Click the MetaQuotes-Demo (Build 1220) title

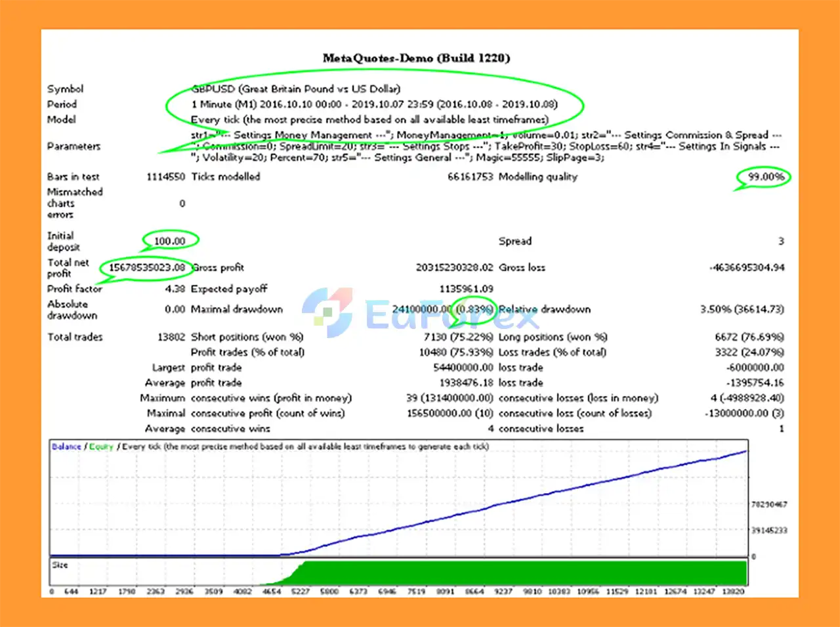pyautogui.click(x=416, y=58)
